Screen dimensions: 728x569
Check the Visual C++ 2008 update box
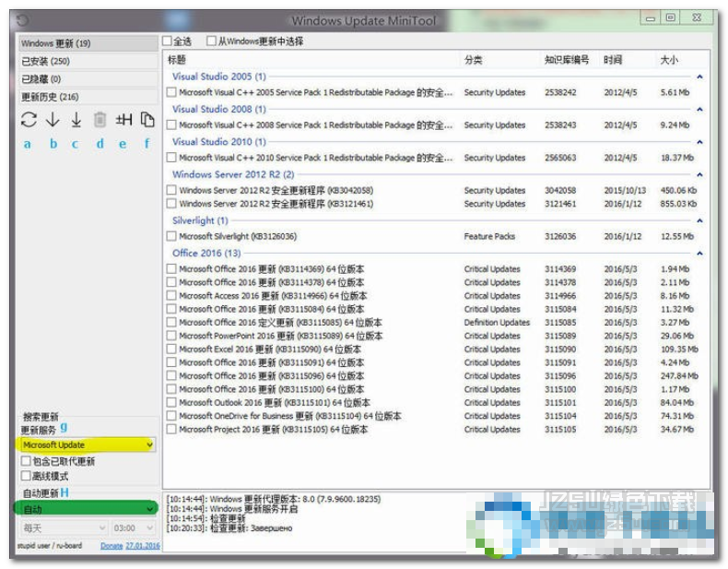(171, 124)
